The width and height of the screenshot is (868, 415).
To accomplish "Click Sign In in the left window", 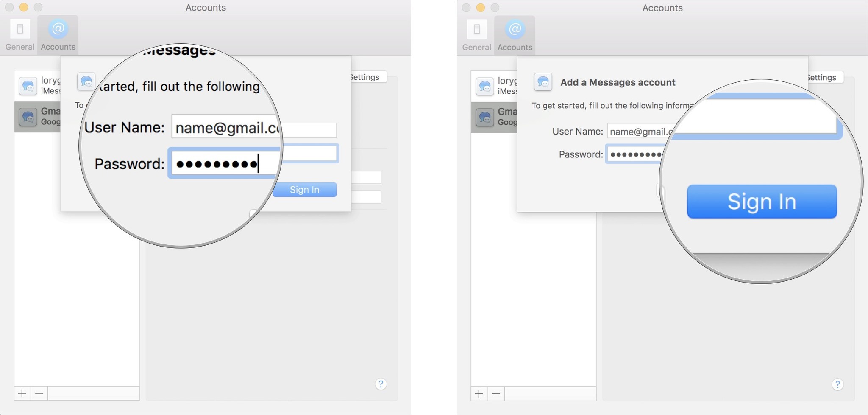I will point(305,190).
